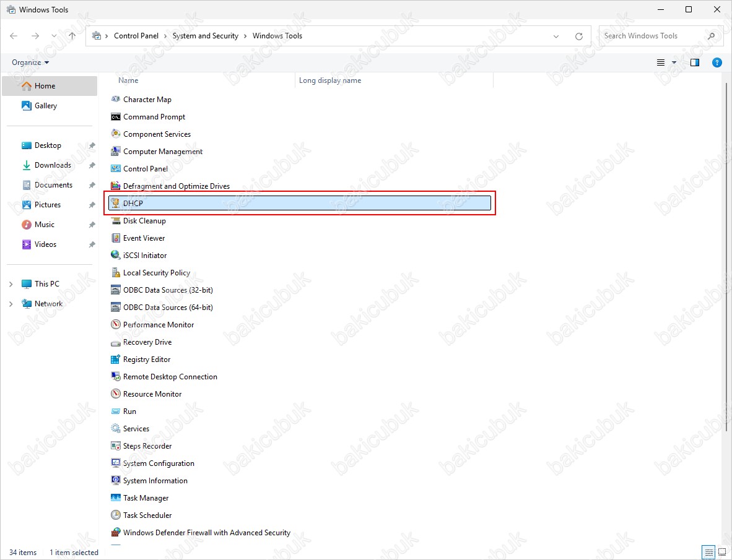This screenshot has width=732, height=560.
Task: Open the Computer Management icon
Action: (x=115, y=151)
